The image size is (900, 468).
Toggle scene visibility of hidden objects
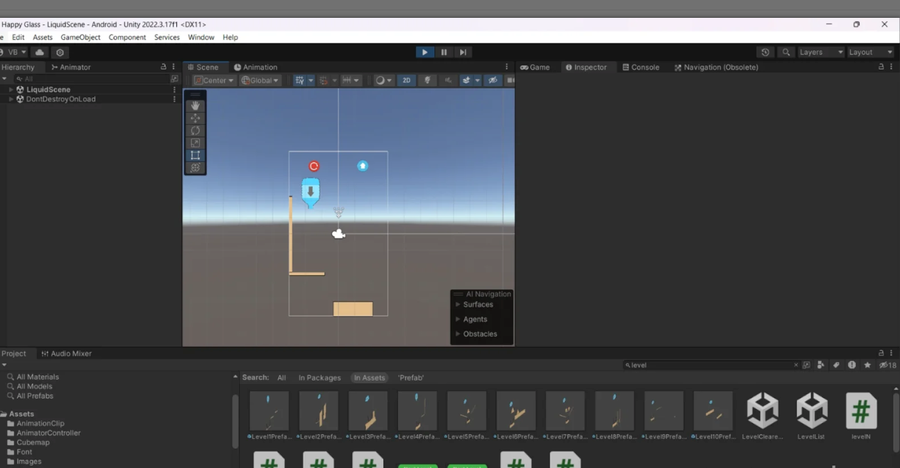493,80
